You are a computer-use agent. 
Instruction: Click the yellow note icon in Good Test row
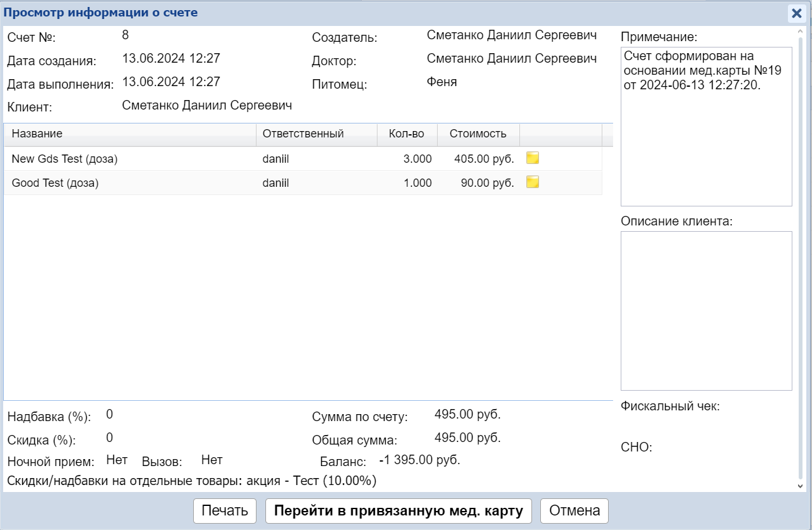533,182
